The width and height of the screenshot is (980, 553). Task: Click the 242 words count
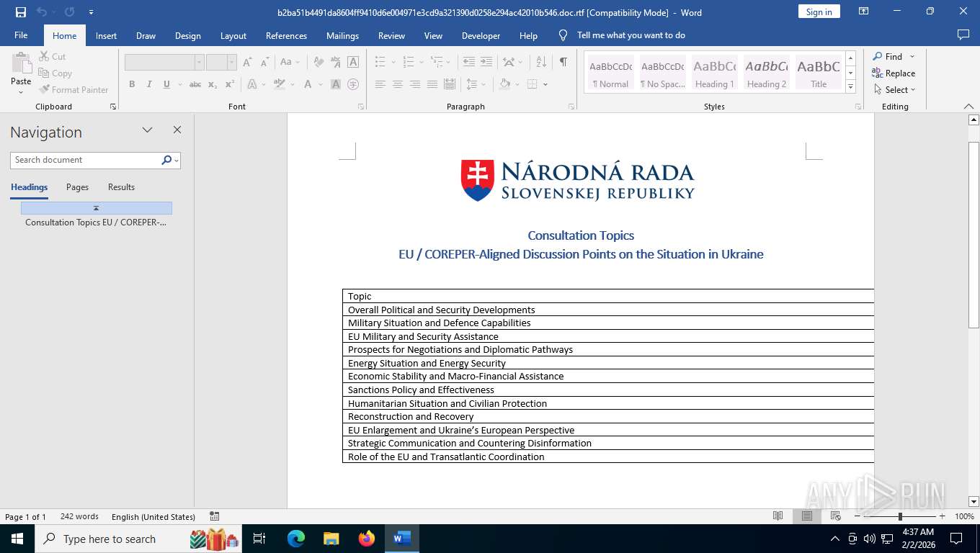[x=79, y=516]
